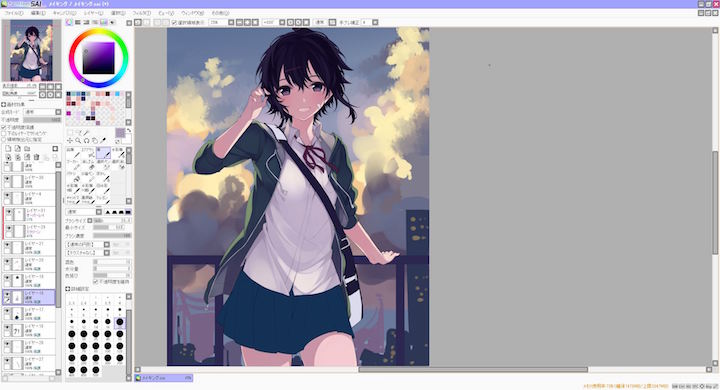The height and width of the screenshot is (390, 720).
Task: Select the eyedropper tool icon
Action: click(x=103, y=140)
